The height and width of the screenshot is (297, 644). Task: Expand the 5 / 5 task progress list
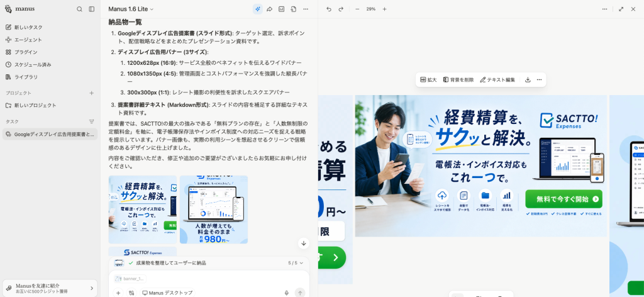point(296,263)
